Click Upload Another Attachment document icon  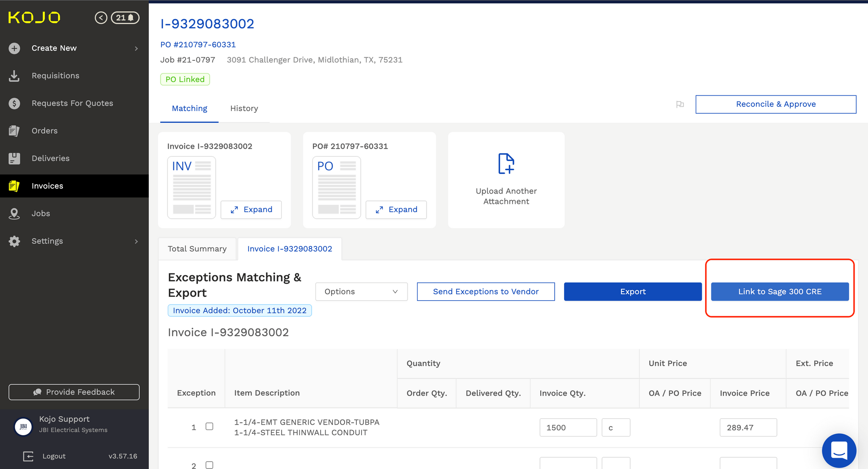[x=506, y=164]
